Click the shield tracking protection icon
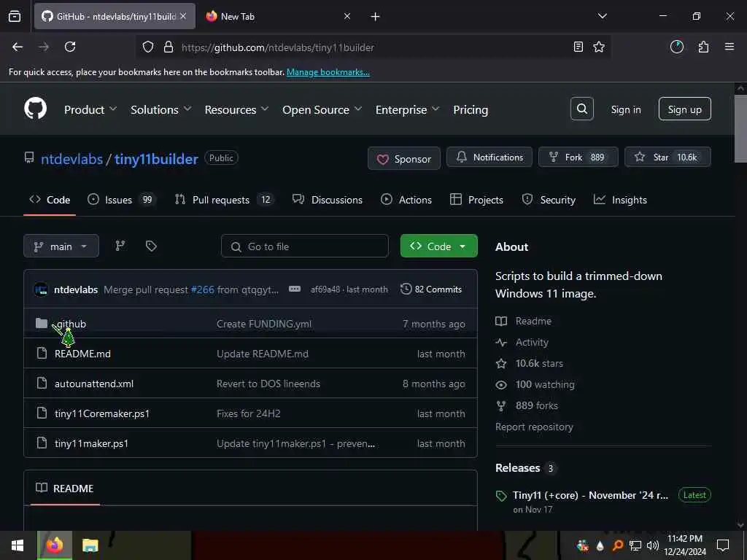 148,47
